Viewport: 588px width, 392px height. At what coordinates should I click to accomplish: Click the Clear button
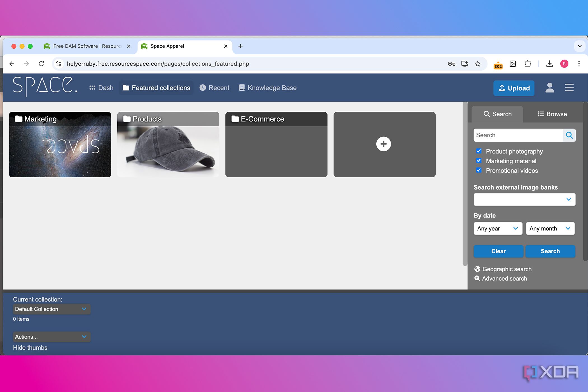498,251
